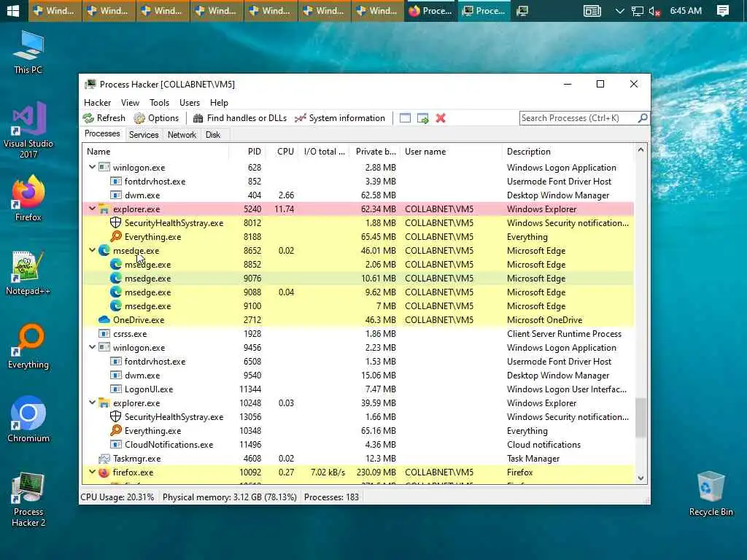Sort by Private bytes column header
Image resolution: width=747 pixels, height=560 pixels.
[x=375, y=152]
